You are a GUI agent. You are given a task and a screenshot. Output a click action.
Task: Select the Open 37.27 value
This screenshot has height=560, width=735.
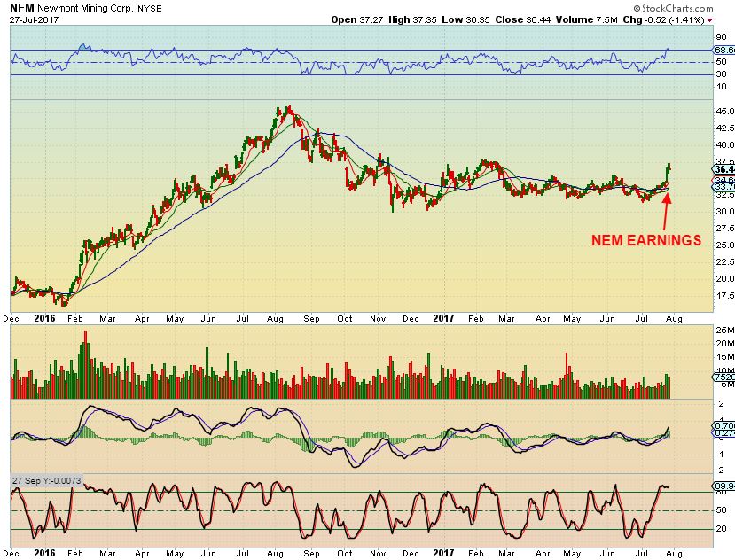point(356,19)
